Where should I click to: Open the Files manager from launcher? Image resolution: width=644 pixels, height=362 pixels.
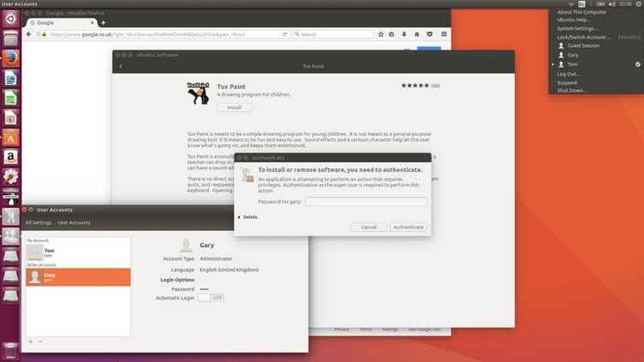click(10, 39)
